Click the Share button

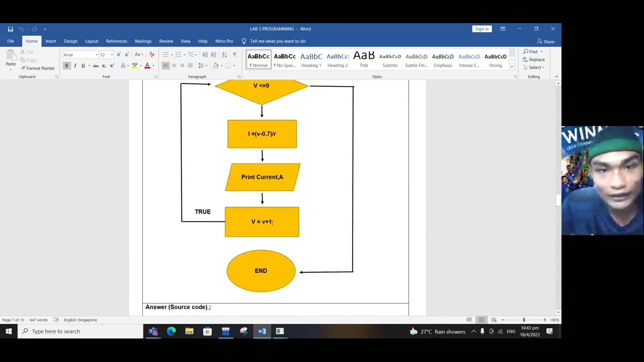[x=545, y=42]
